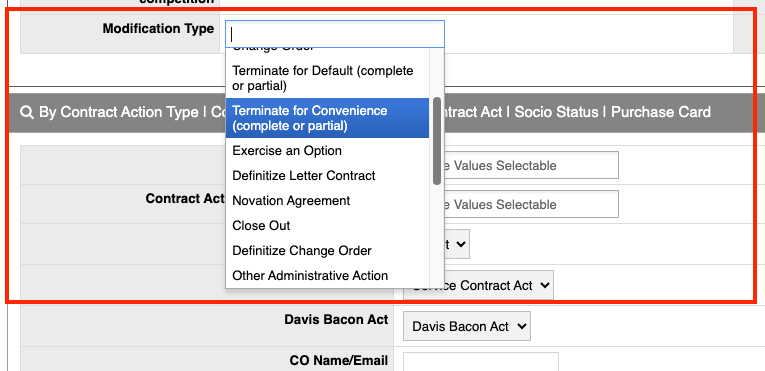This screenshot has width=765, height=371.
Task: Click the dropdown list scrollbar thumb
Action: (x=437, y=141)
